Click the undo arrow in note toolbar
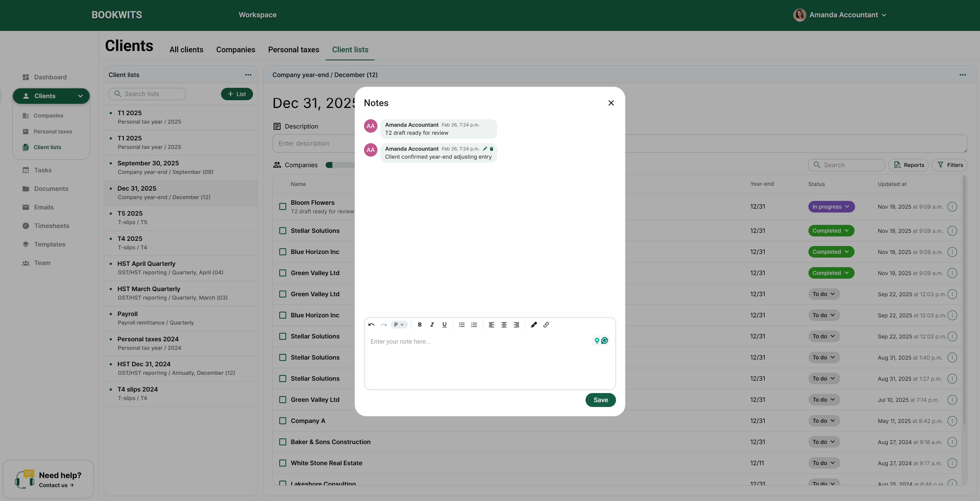Screen dimensions: 980x501 [371, 325]
